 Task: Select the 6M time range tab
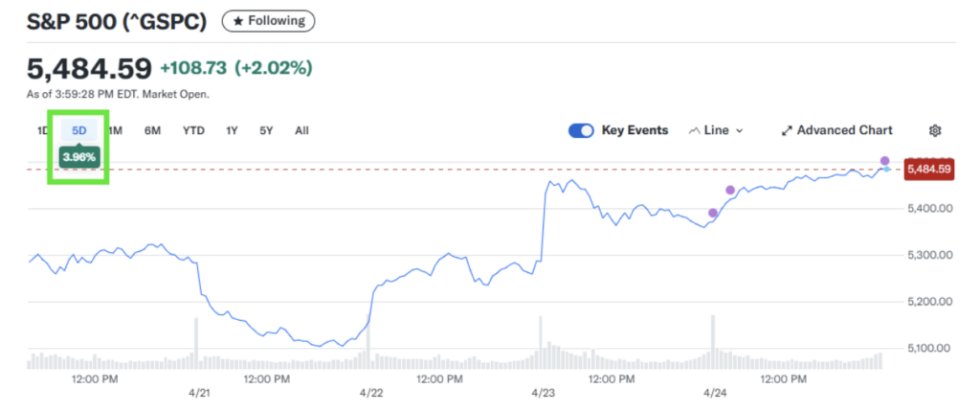152,131
